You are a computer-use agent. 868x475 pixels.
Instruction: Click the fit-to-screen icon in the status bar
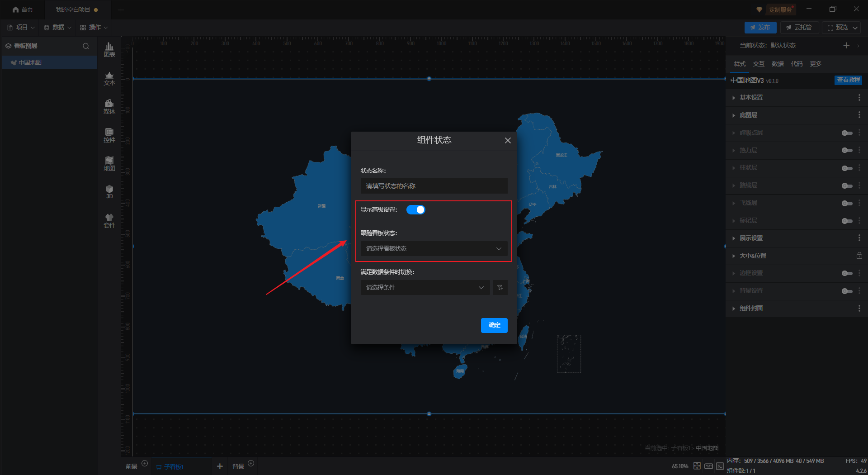[697, 466]
